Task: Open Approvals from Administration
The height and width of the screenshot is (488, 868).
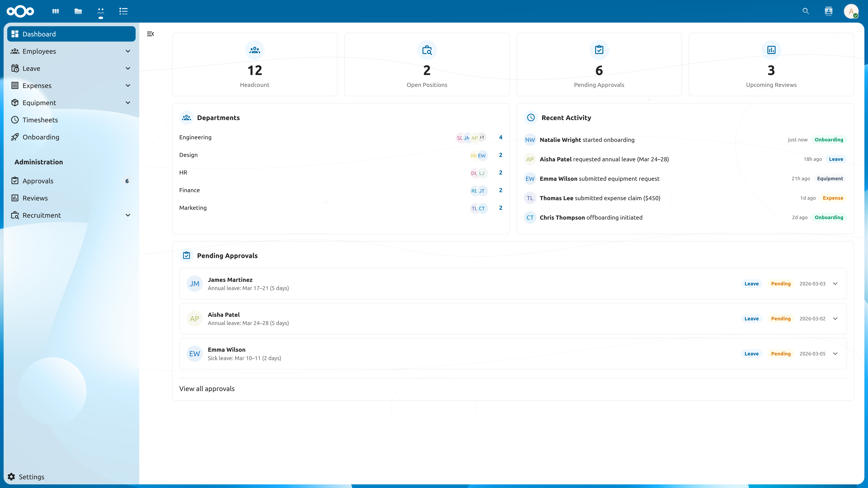Action: [x=38, y=181]
